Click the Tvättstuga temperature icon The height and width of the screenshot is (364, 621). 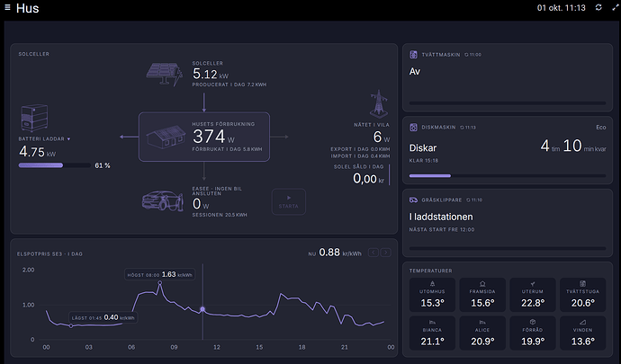point(582,284)
